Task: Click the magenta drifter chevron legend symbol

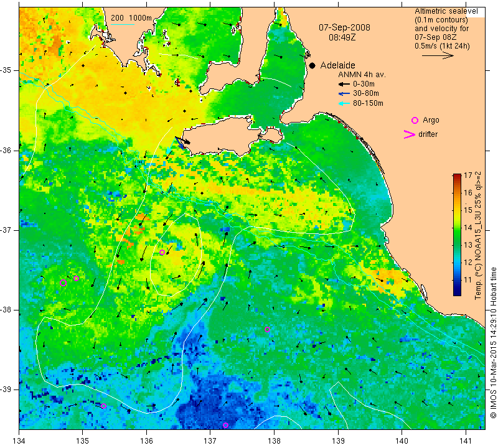Action: [x=410, y=134]
